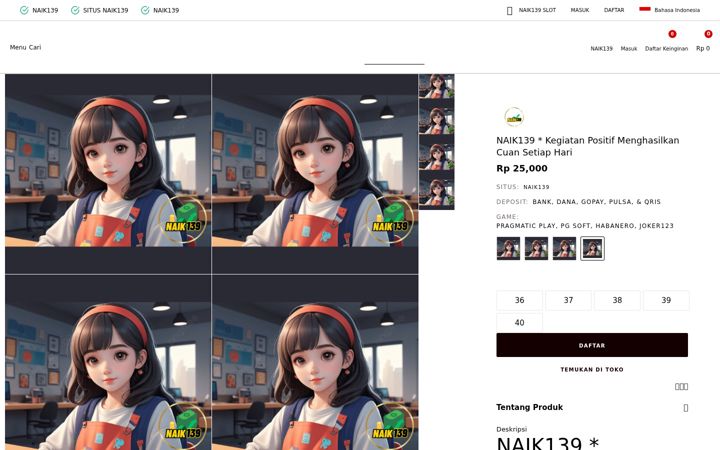Select the first thumbnail in the vertical image strip
Screen dimensions: 720x450
coord(437,86)
